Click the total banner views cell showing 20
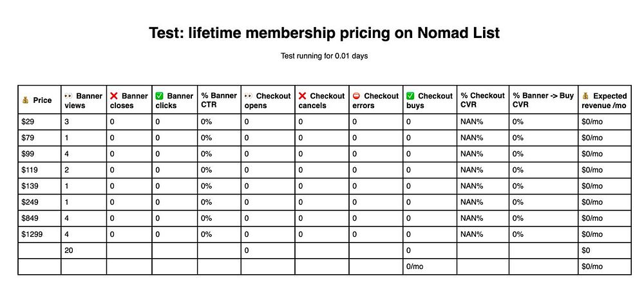 tap(70, 250)
